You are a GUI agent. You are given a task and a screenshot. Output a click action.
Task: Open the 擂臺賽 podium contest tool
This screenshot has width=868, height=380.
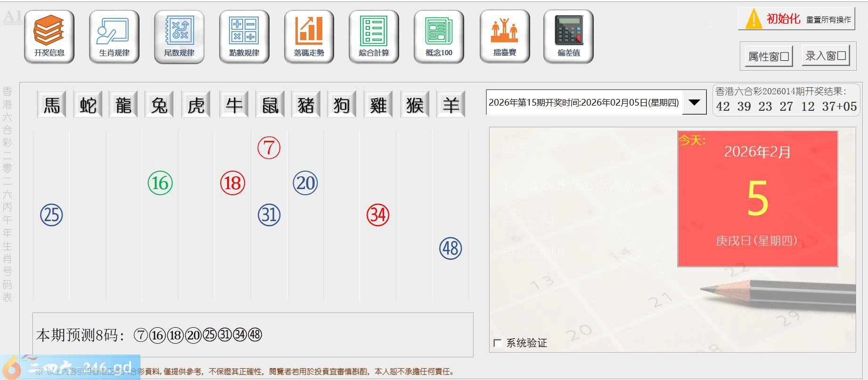click(x=505, y=36)
